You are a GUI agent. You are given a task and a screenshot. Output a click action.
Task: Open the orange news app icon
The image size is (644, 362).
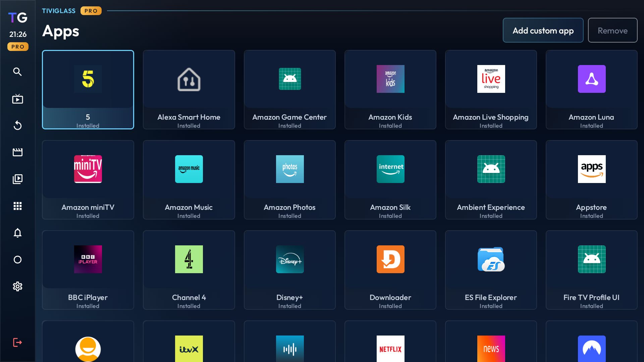click(491, 349)
